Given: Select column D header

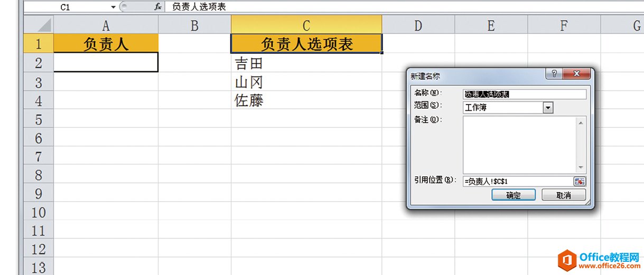Looking at the screenshot, I should click(x=418, y=24).
